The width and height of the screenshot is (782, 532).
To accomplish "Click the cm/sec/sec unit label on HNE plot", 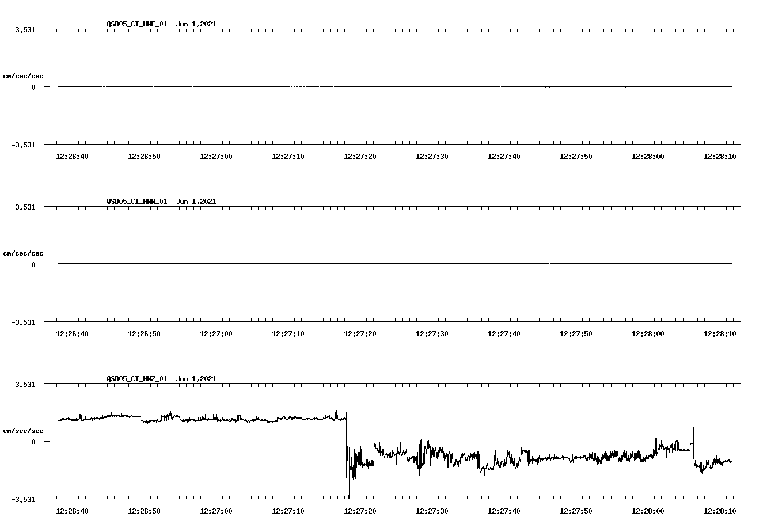I will [23, 76].
